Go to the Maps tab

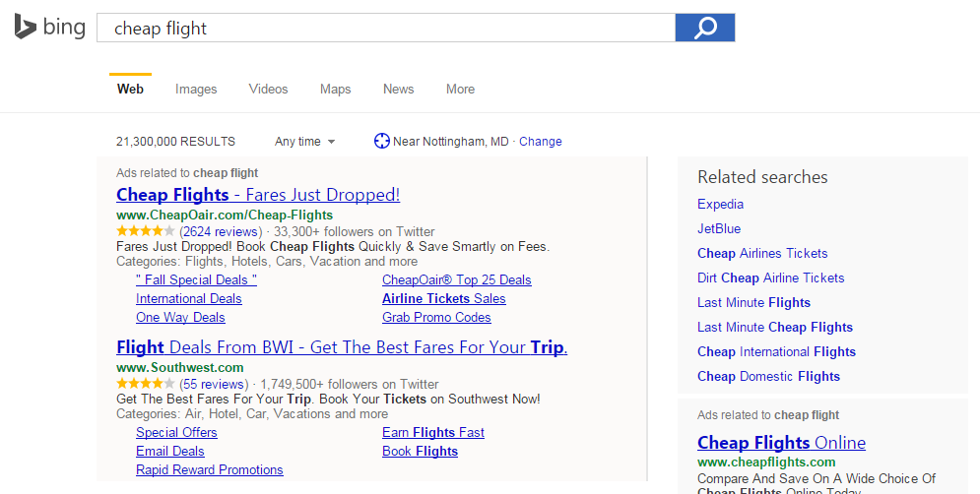coord(335,90)
